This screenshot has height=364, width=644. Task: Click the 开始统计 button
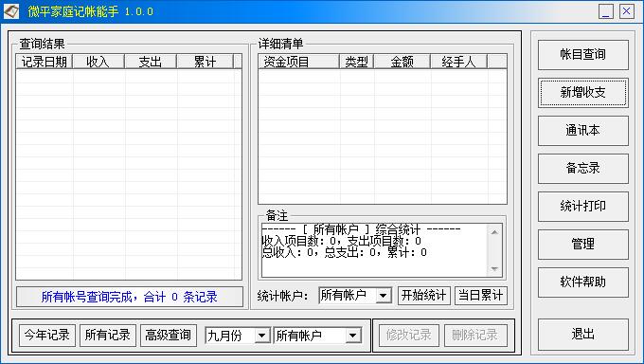424,296
